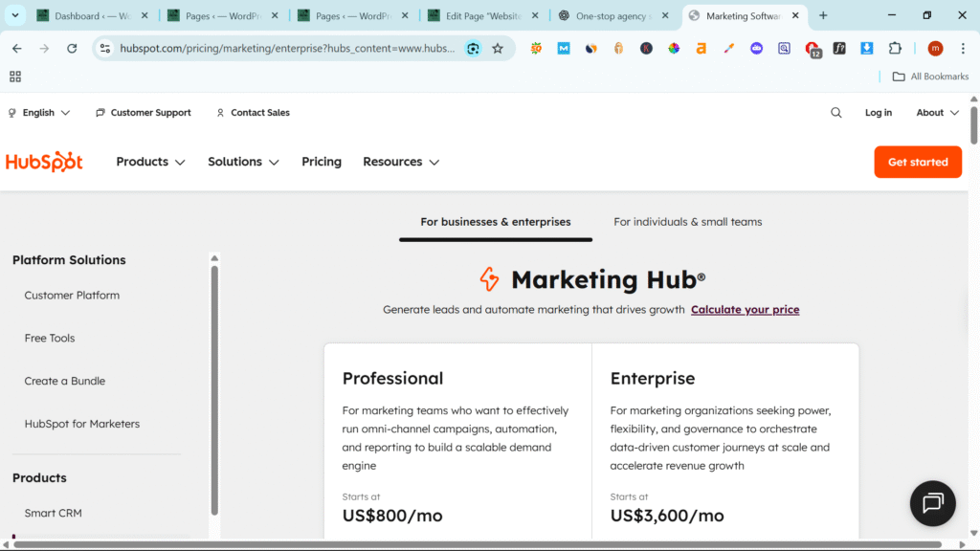Viewport: 980px width, 551px height.
Task: Open the About dropdown in top bar
Action: click(937, 113)
